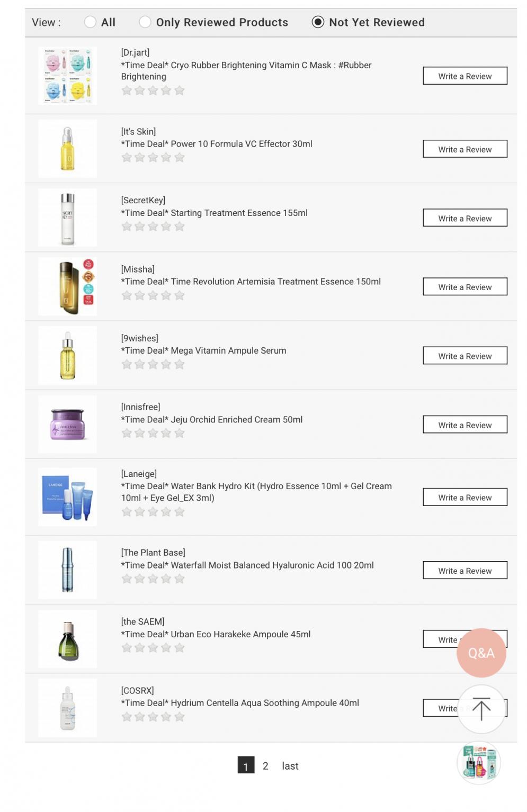
Task: Open Laneige Water Bank kit thumbnail
Action: point(67,497)
